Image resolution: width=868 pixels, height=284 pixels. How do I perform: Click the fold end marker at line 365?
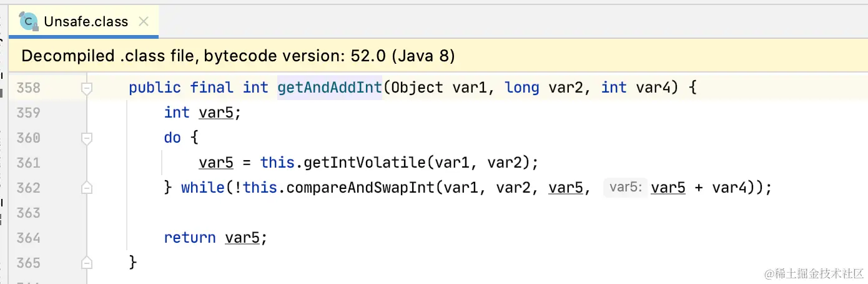pos(87,263)
